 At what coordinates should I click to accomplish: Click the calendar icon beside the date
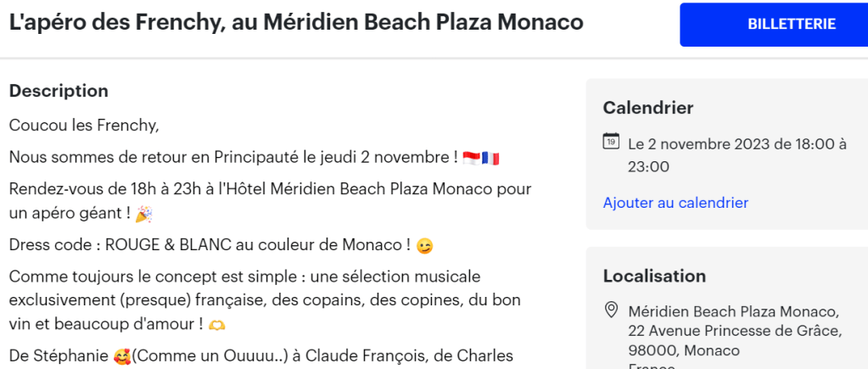click(610, 141)
